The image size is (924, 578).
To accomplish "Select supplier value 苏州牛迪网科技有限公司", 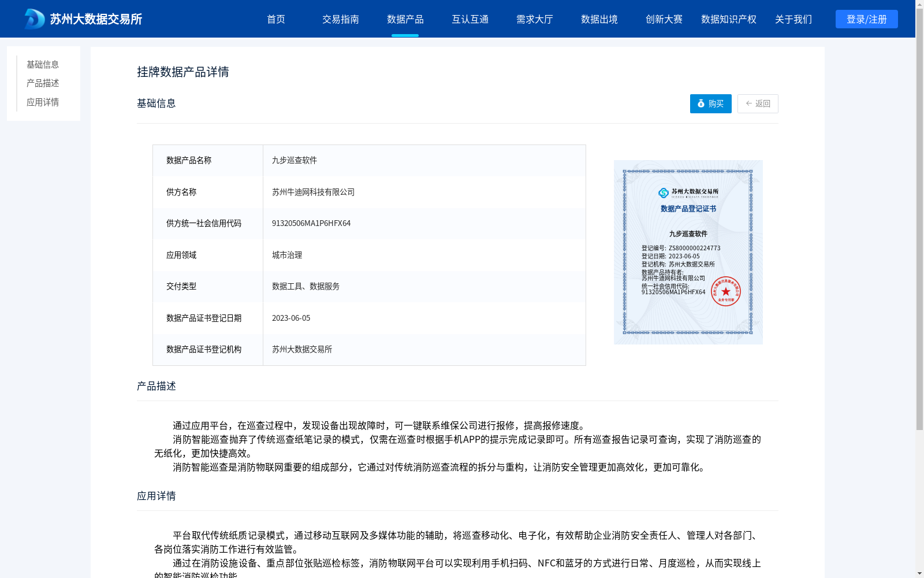I will [314, 192].
